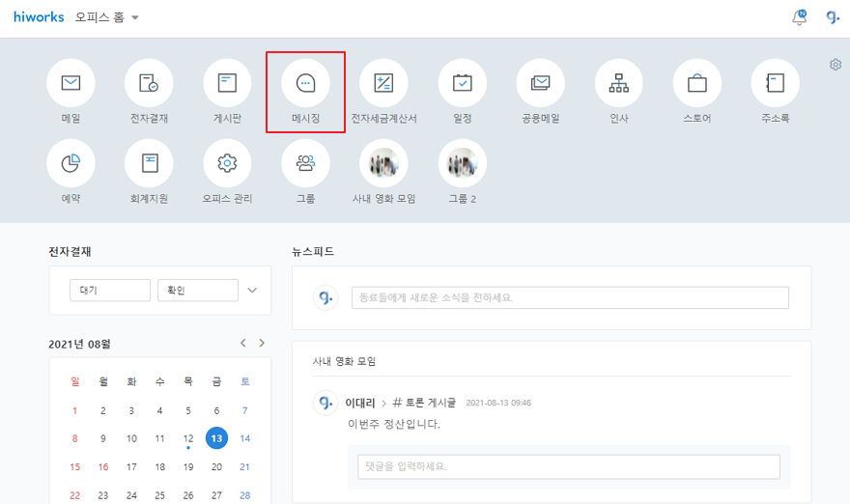This screenshot has width=850, height=504.
Task: Open 오피스 관리 admin gear icon
Action: [227, 163]
